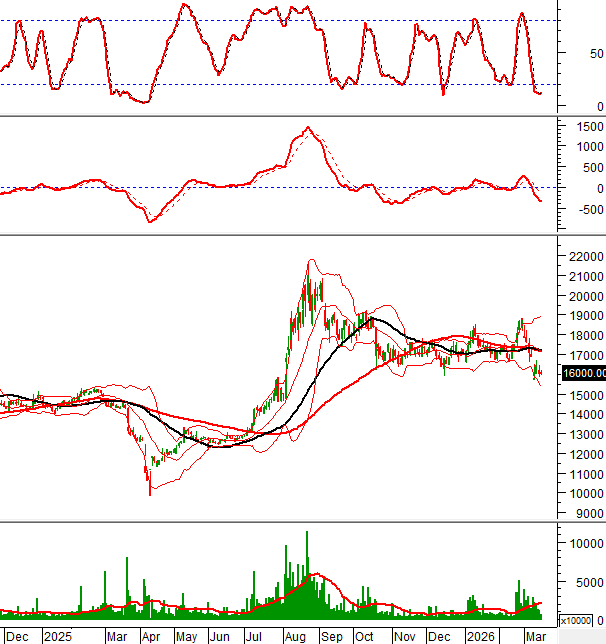Click the MACD histogram peak in August
This screenshot has height=644, width=606.
point(308,128)
